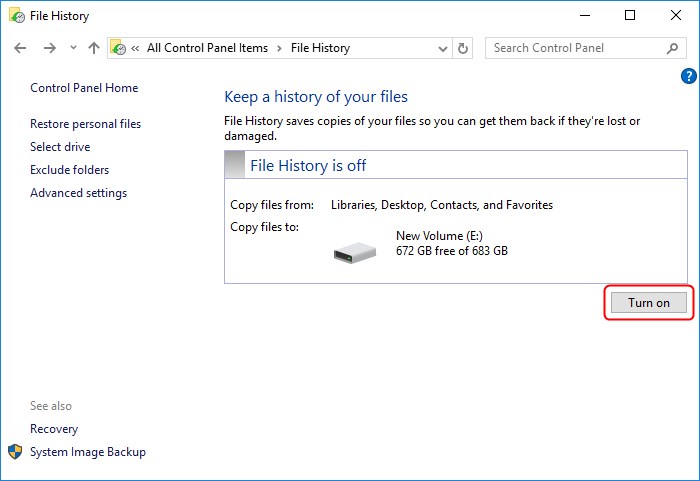Open Exclude folders settings
The width and height of the screenshot is (700, 481).
click(x=69, y=170)
